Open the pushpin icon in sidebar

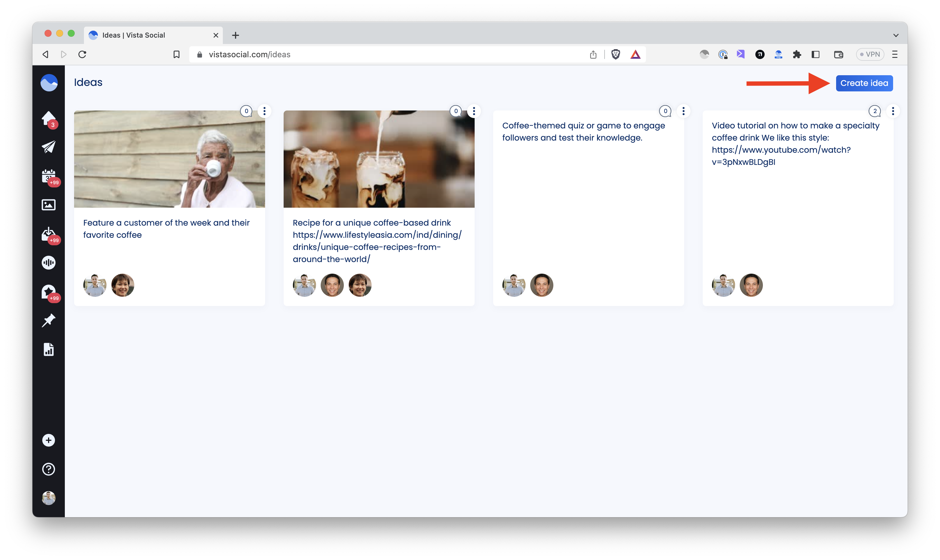(x=49, y=320)
